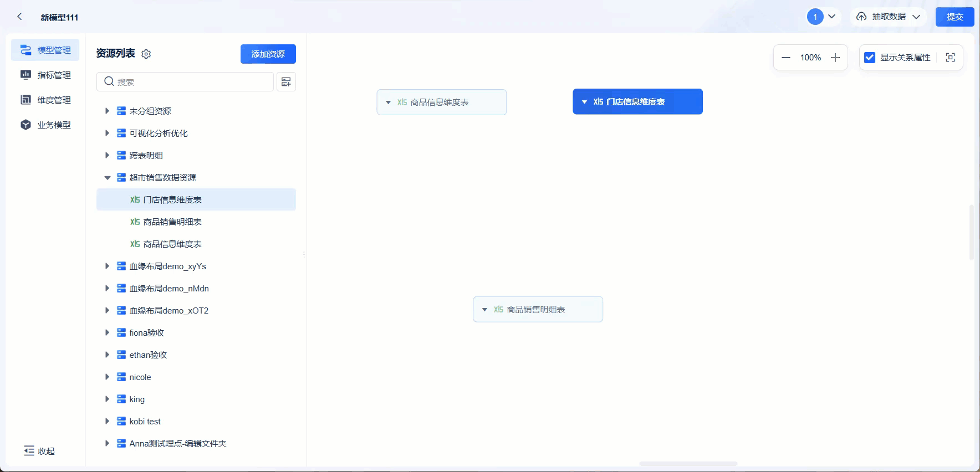Open 模型管理 menu
980x472 pixels.
(x=45, y=50)
